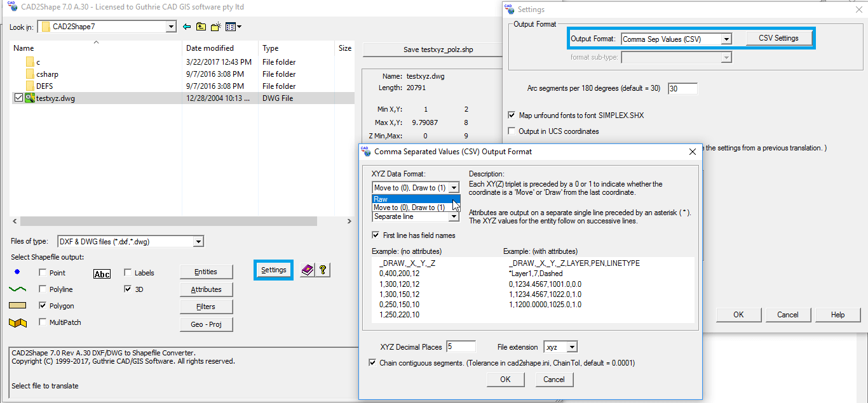868x403 pixels.
Task: Choose Raw from the open dropdown list
Action: pyautogui.click(x=415, y=199)
